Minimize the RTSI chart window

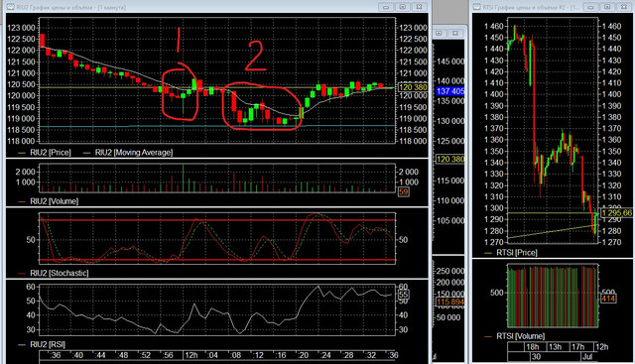[x=590, y=7]
